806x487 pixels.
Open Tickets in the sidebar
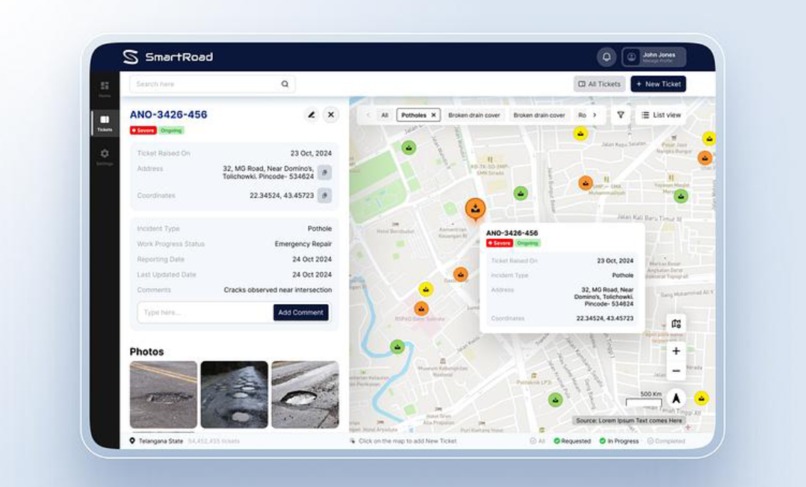pos(104,123)
